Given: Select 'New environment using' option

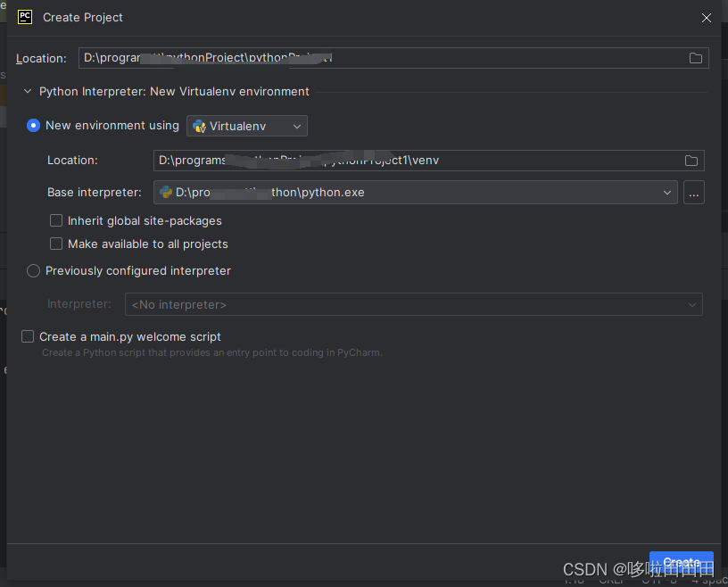Looking at the screenshot, I should click(x=33, y=125).
